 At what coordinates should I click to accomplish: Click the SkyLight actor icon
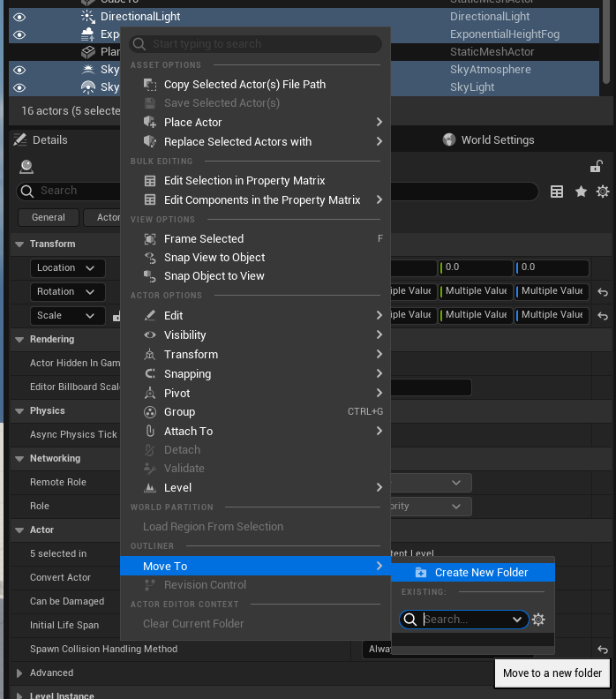click(x=87, y=87)
